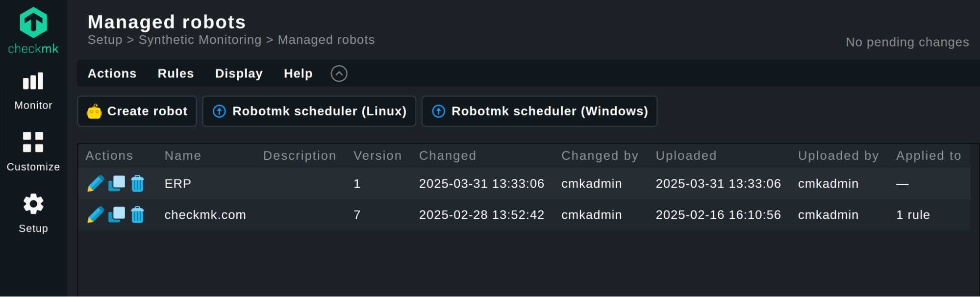Download Robotmk scheduler (Linux)
Viewport: 980px width, 297px height.
click(x=309, y=111)
